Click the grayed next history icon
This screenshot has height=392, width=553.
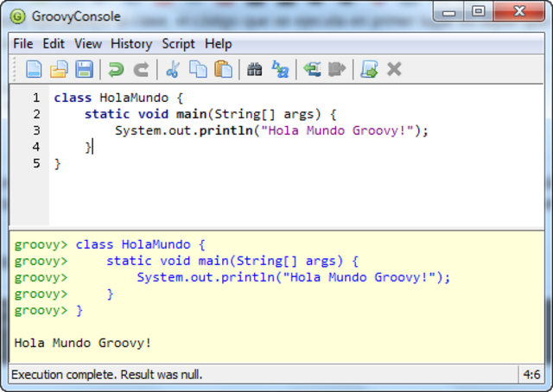point(337,69)
